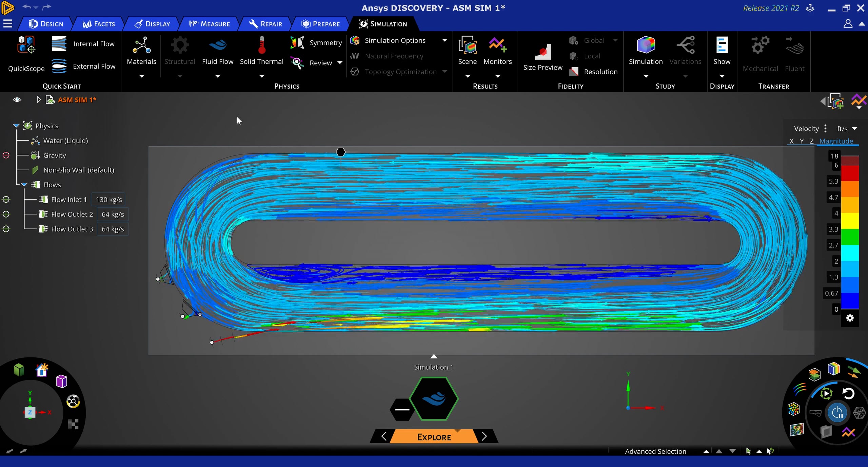Screen dimensions: 868x467
Task: Click the Internal Flow QuickScope icon
Action: (59, 43)
